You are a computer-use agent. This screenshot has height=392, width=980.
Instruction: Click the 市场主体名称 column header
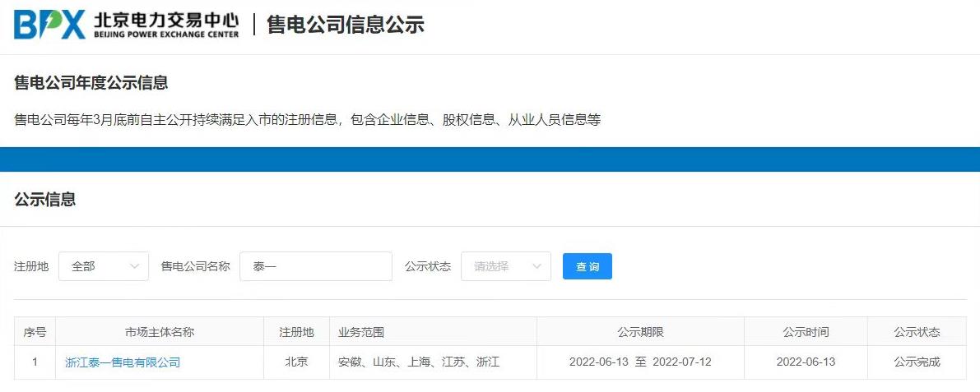click(160, 332)
